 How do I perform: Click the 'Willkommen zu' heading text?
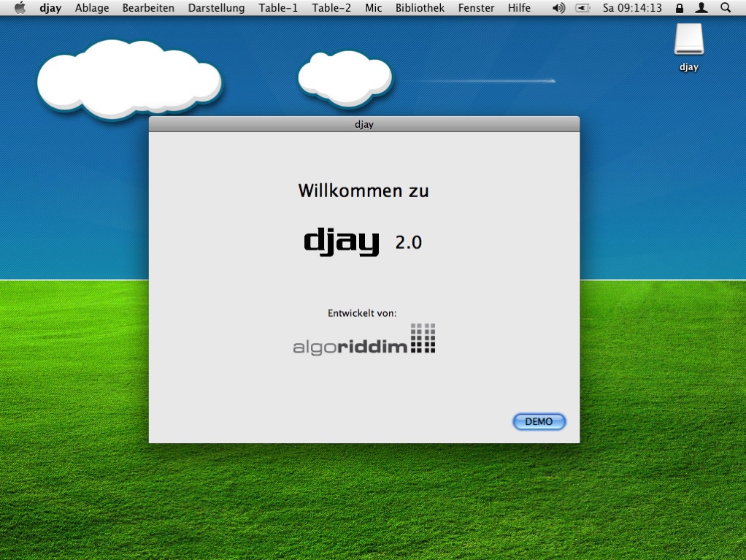pos(364,191)
